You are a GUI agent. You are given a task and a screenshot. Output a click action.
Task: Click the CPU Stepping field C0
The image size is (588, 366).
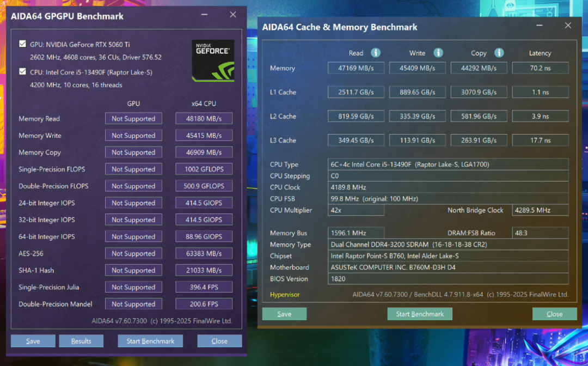tap(448, 175)
